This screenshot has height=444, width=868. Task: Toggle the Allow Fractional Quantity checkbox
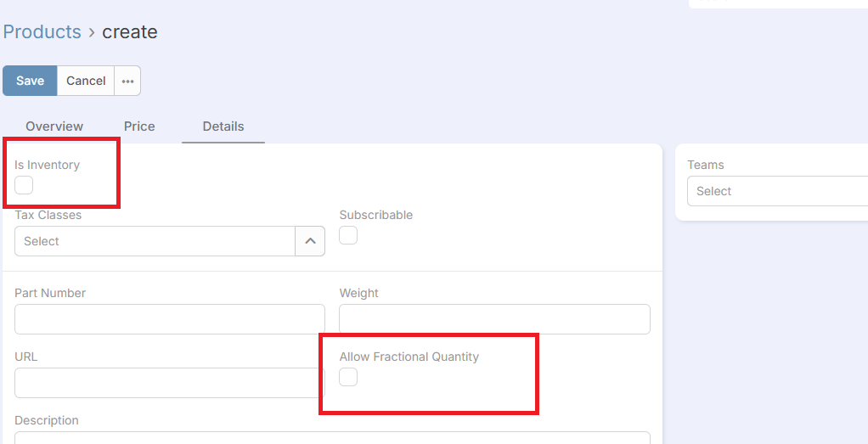pyautogui.click(x=348, y=377)
